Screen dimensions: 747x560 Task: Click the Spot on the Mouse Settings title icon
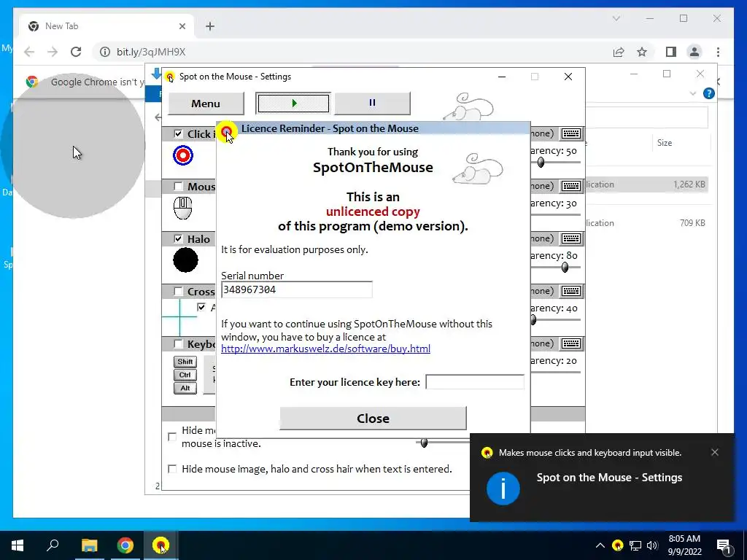pyautogui.click(x=170, y=77)
